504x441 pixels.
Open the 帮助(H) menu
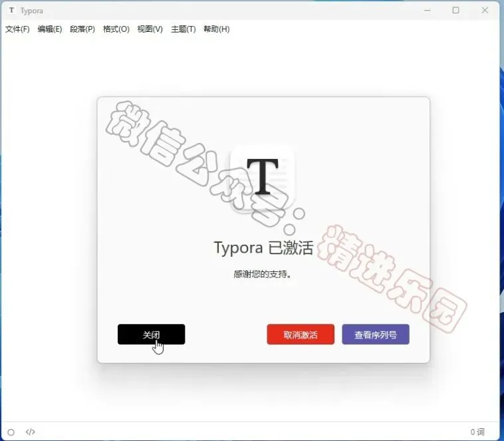[216, 29]
